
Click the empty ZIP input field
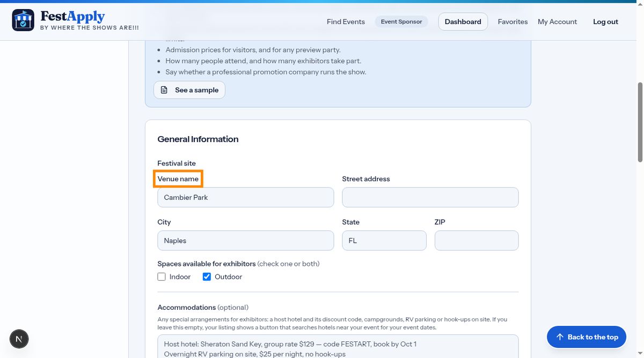tap(477, 241)
